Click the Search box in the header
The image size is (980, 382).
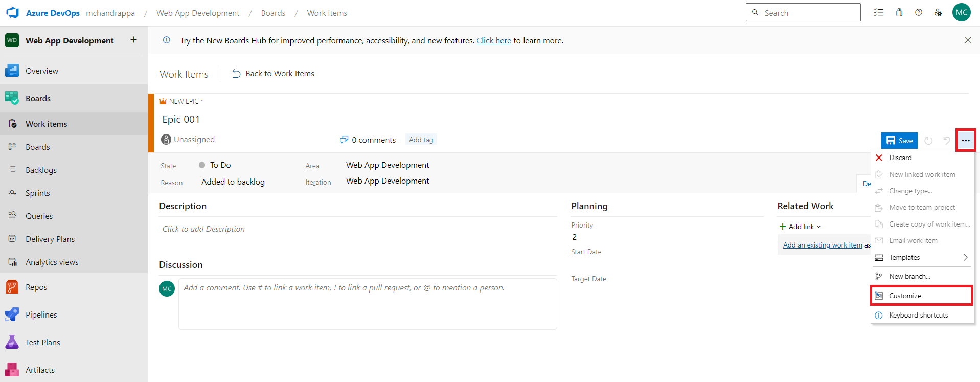point(803,13)
